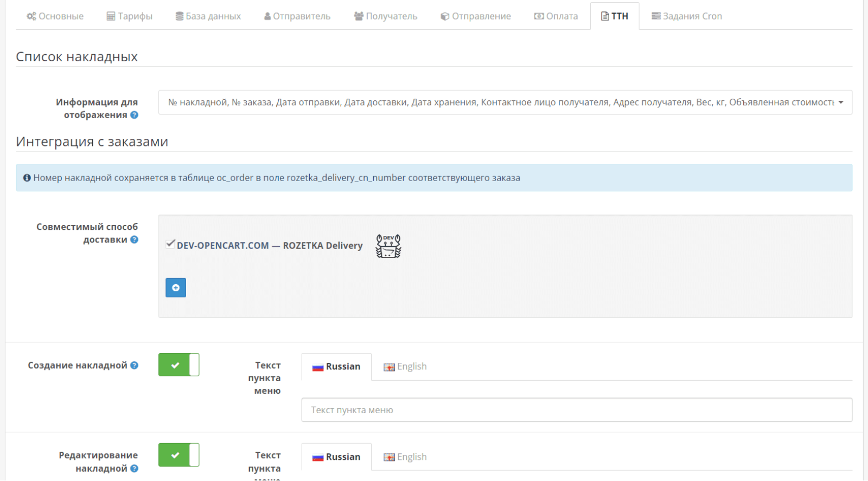Click the Текст пункта меню input field
The height and width of the screenshot is (481, 868).
577,411
